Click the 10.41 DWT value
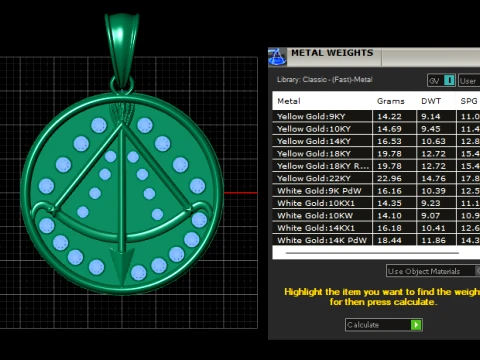Image resolution: width=480 pixels, height=360 pixels. [x=433, y=228]
